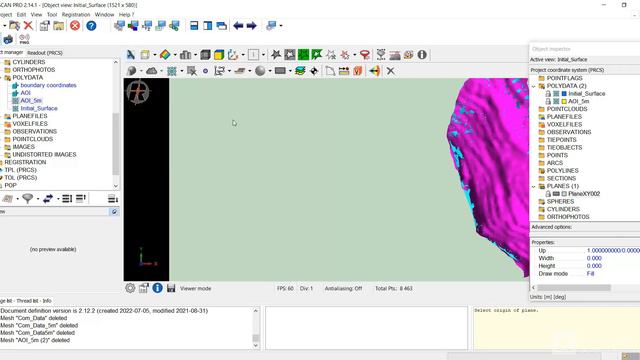640x360 pixels.
Task: Toggle mesh visibility icon for Initial_Surface in inspector
Action: pos(556,93)
